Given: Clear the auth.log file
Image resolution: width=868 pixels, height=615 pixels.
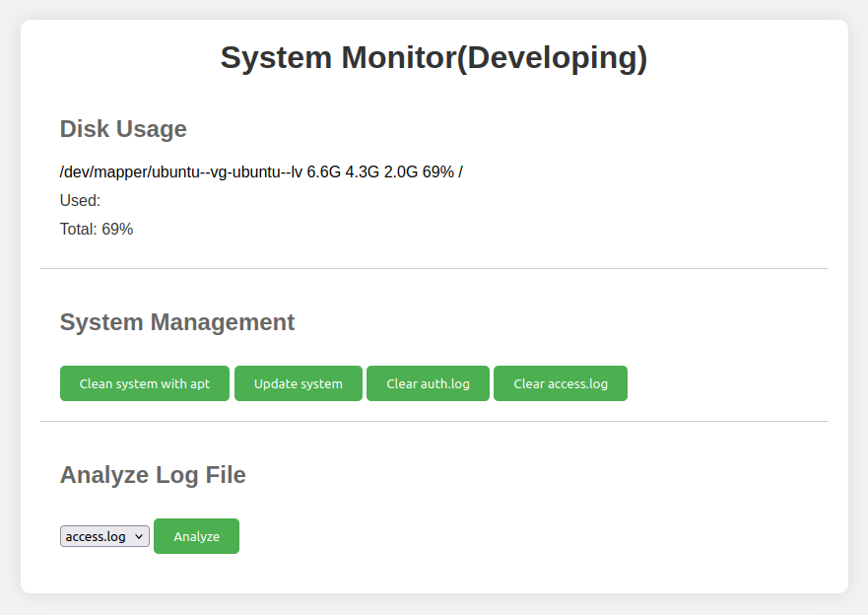Looking at the screenshot, I should 428,383.
